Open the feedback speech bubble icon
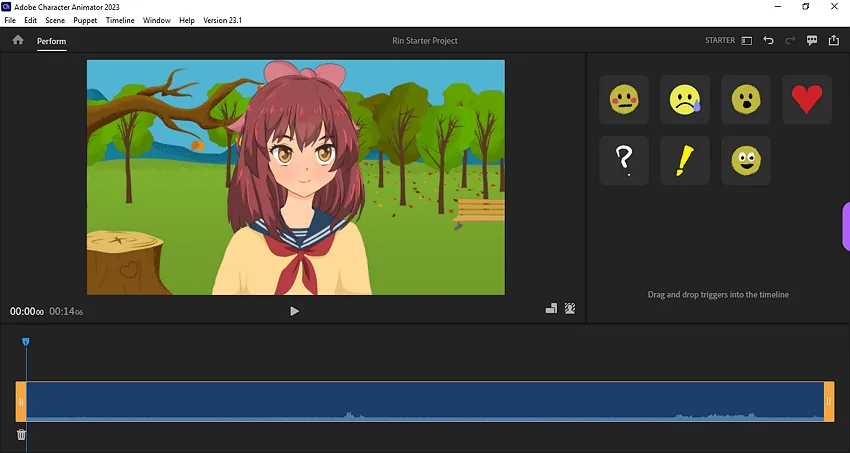Image resolution: width=850 pixels, height=453 pixels. [812, 40]
